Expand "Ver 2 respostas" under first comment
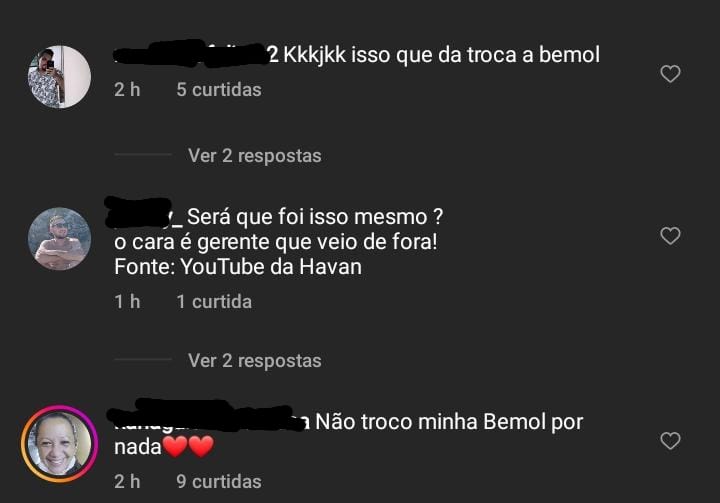 pyautogui.click(x=254, y=156)
